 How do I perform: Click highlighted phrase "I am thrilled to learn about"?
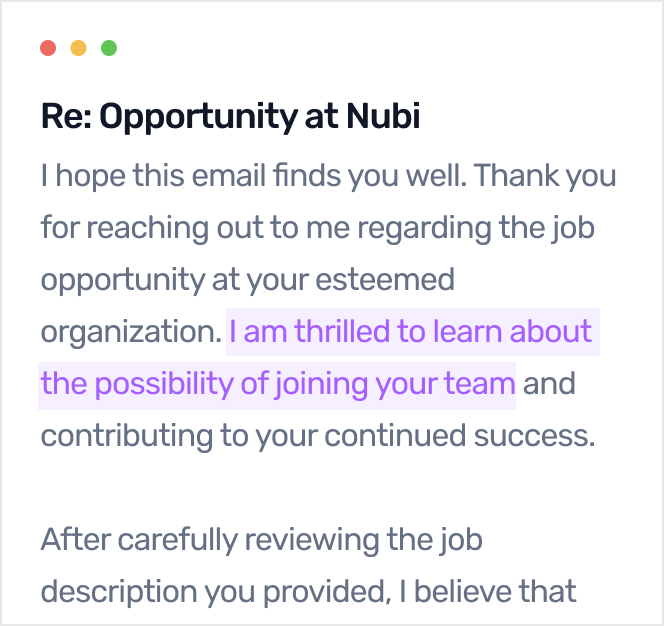[x=411, y=331]
